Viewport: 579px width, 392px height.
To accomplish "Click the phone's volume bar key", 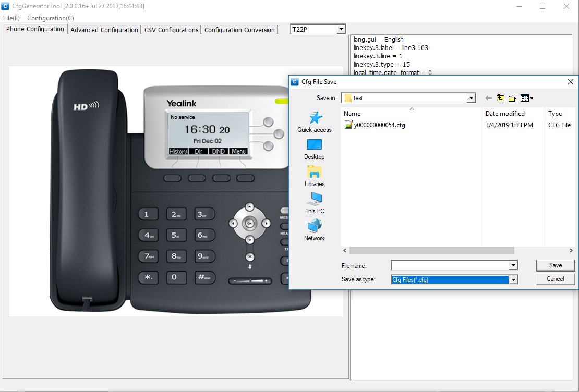I will 250,281.
